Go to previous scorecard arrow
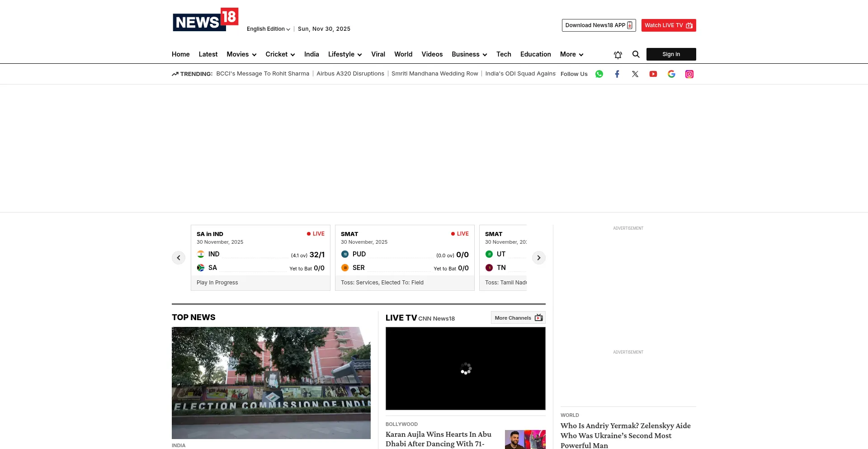The image size is (868, 449). pyautogui.click(x=179, y=258)
